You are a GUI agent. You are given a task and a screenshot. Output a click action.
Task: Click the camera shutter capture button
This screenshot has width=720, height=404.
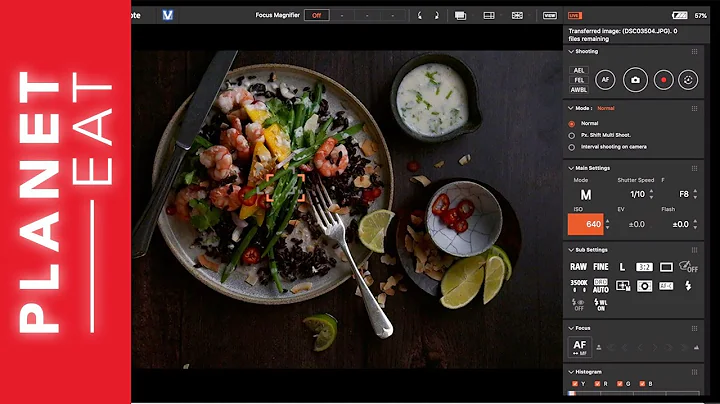point(635,80)
